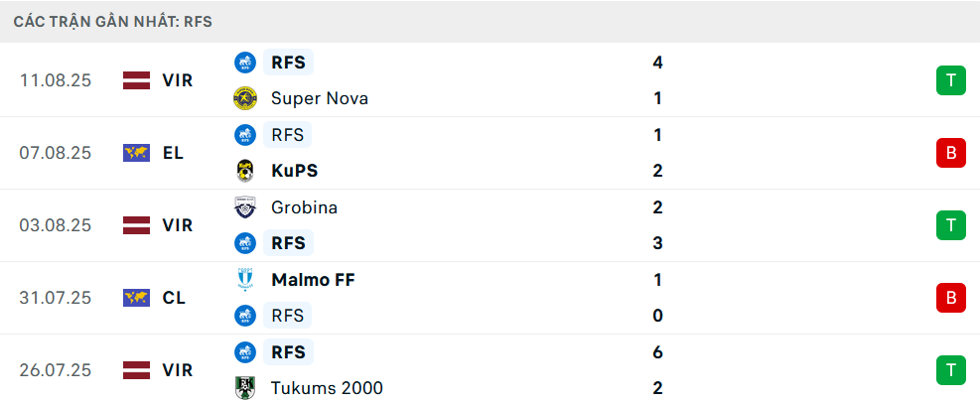Viewport: 980px width, 403px height.
Task: Click green T badge for Grobina match
Action: 950,225
